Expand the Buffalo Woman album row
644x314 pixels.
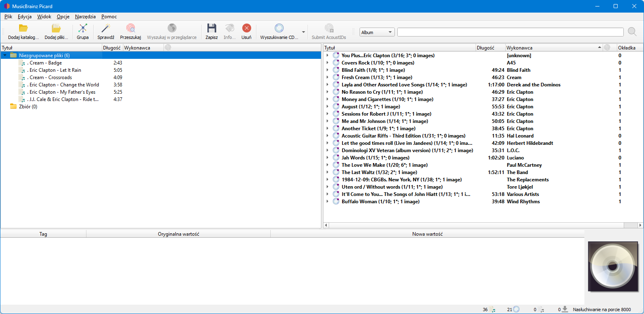(x=327, y=201)
